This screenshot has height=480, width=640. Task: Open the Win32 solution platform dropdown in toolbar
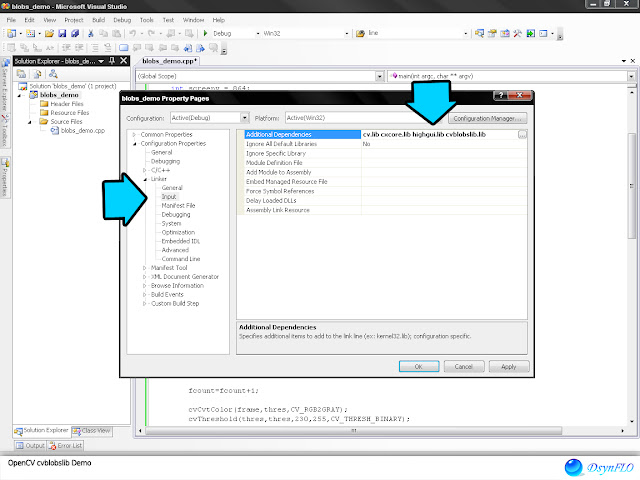coord(347,33)
